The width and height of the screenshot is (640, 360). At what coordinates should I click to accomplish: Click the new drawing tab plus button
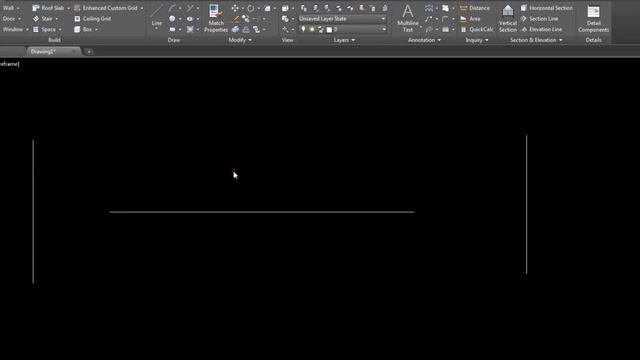(x=89, y=52)
